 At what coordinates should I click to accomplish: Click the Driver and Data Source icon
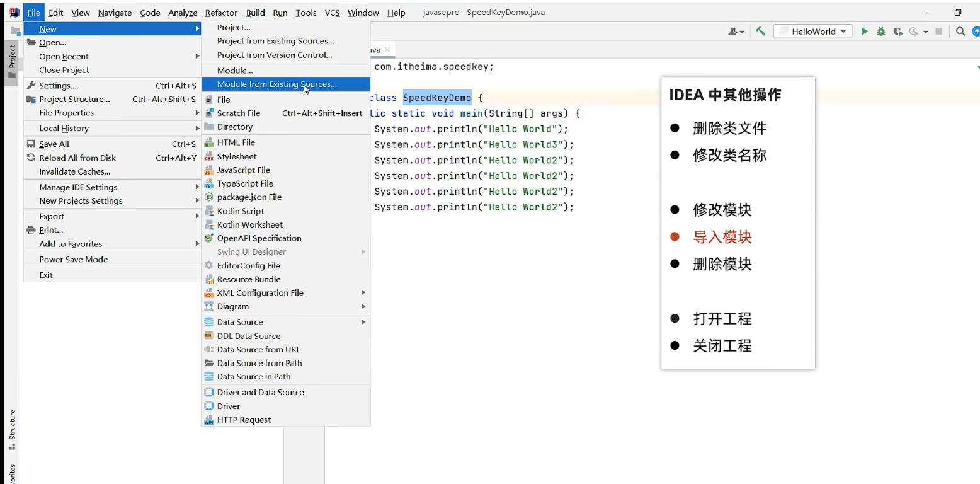(208, 392)
